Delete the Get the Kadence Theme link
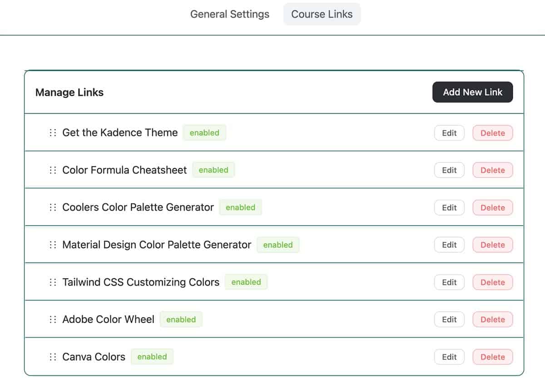Viewport: 545px width, 392px height. 493,133
